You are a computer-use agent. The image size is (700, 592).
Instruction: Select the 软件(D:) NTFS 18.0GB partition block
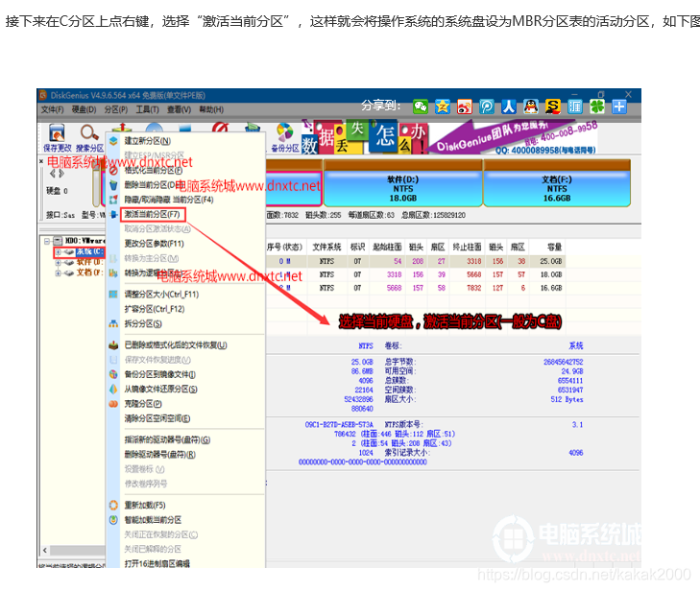tap(403, 184)
